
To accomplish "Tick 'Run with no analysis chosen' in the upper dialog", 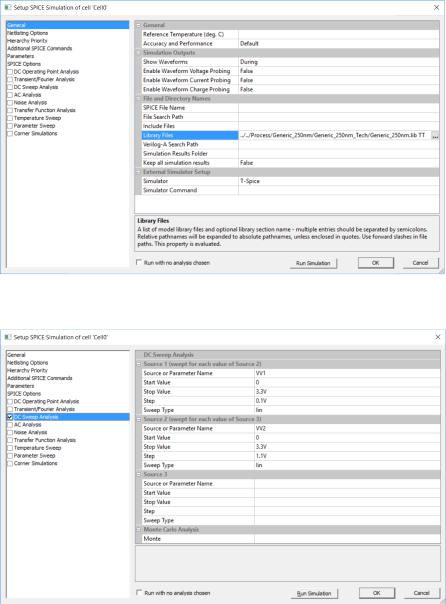I will tap(139, 262).
